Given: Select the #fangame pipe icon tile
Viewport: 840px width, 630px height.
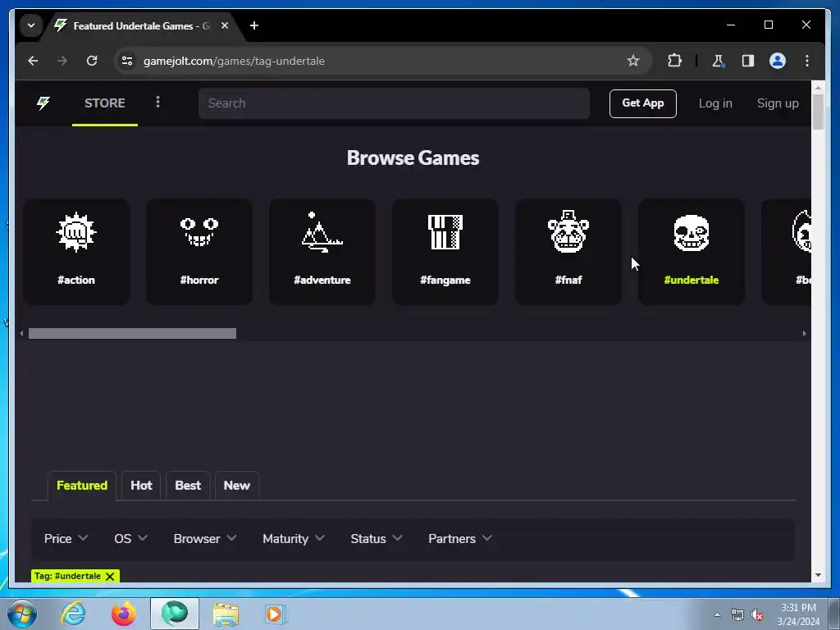Looking at the screenshot, I should pyautogui.click(x=445, y=252).
